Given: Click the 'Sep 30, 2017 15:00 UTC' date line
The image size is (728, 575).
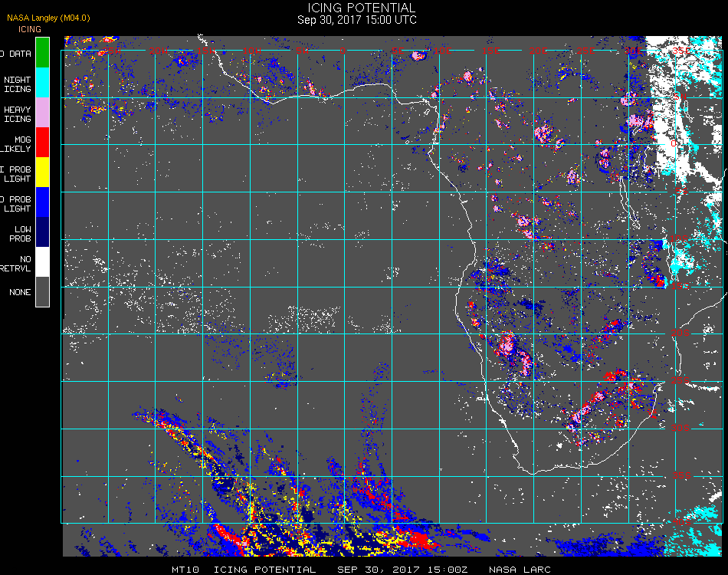Looking at the screenshot, I should 357,20.
